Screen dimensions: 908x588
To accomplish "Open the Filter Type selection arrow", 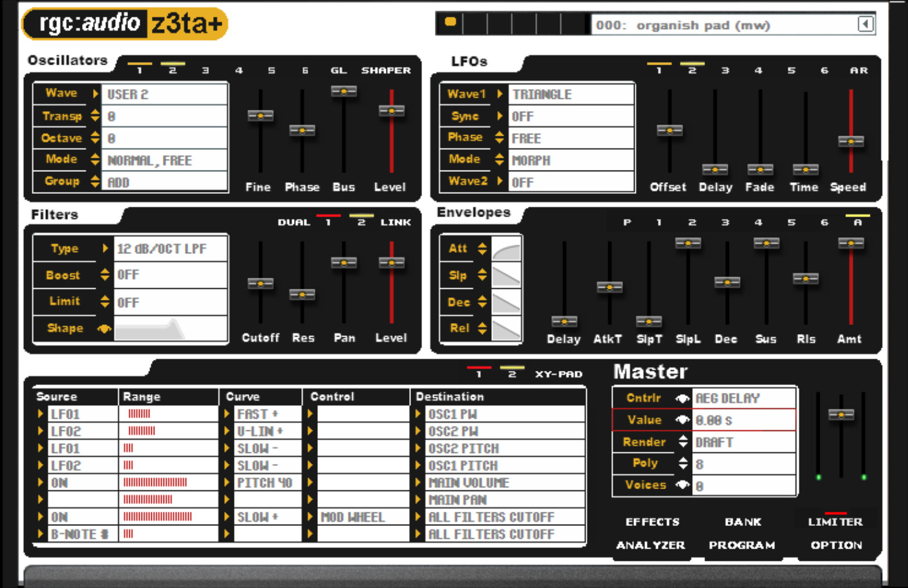I will 105,248.
